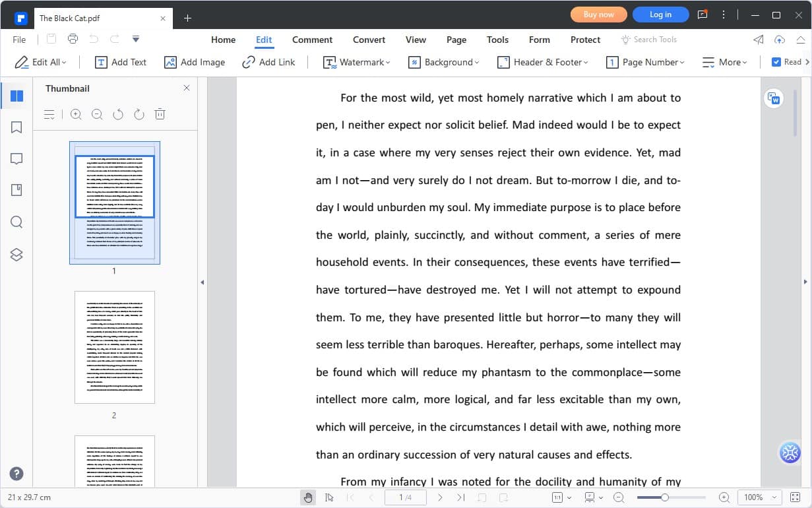Viewport: 812px width, 508px height.
Task: Open the Bookmark panel in the sidebar
Action: [16, 127]
